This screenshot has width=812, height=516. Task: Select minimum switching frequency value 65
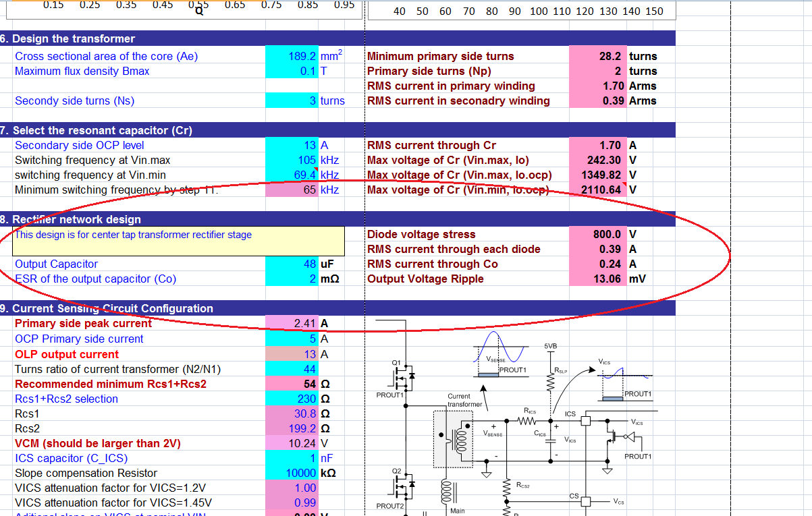coord(292,190)
